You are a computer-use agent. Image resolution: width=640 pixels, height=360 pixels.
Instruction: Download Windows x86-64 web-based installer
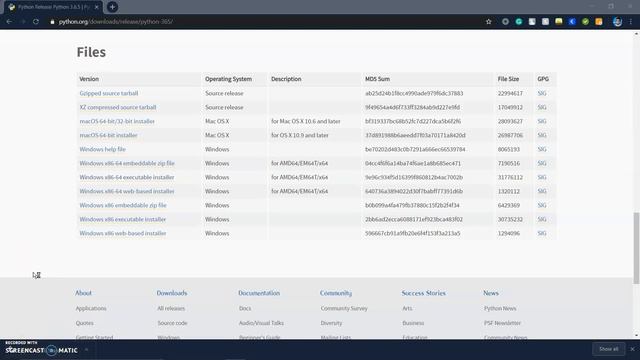click(127, 191)
